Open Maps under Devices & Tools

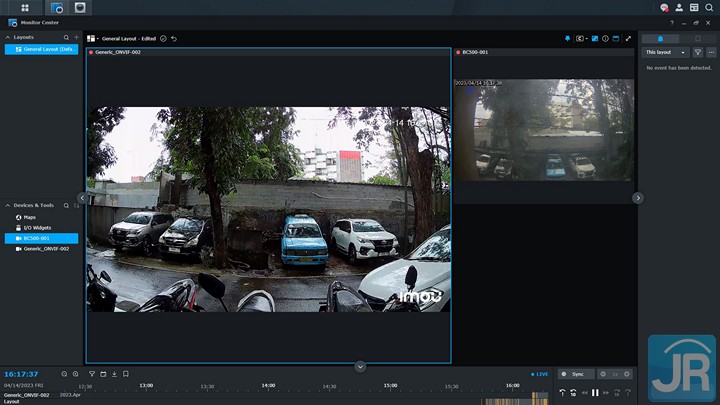30,217
